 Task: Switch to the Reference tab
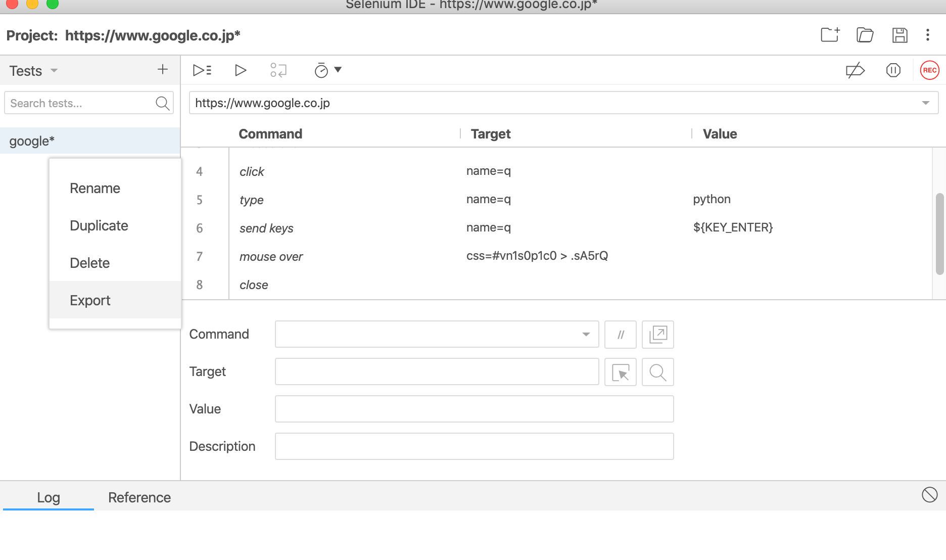[x=139, y=497]
